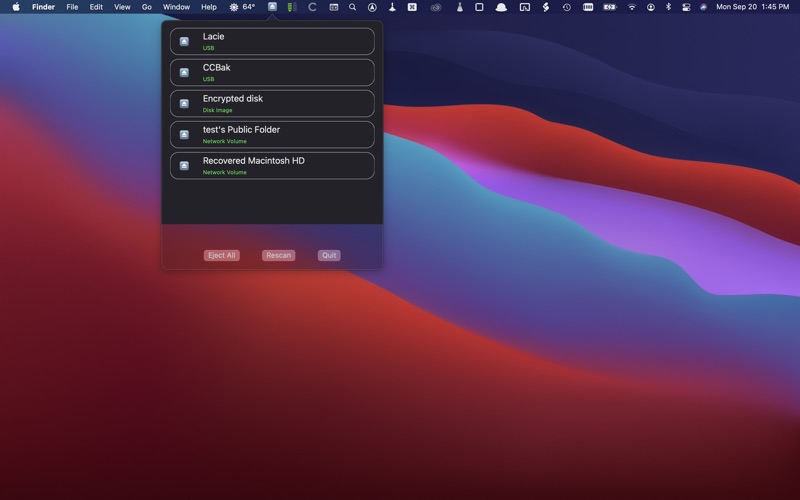Click the eject app menu bar icon
Image resolution: width=800 pixels, height=500 pixels.
pos(272,7)
